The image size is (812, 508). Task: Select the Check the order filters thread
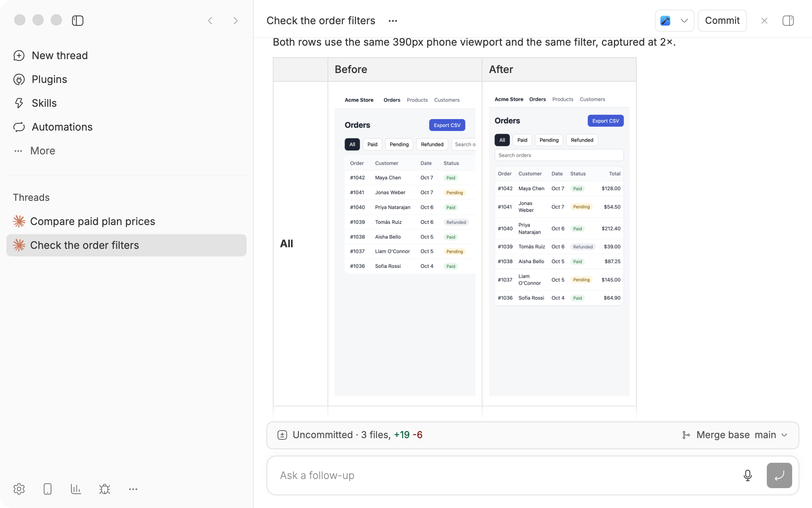click(126, 245)
